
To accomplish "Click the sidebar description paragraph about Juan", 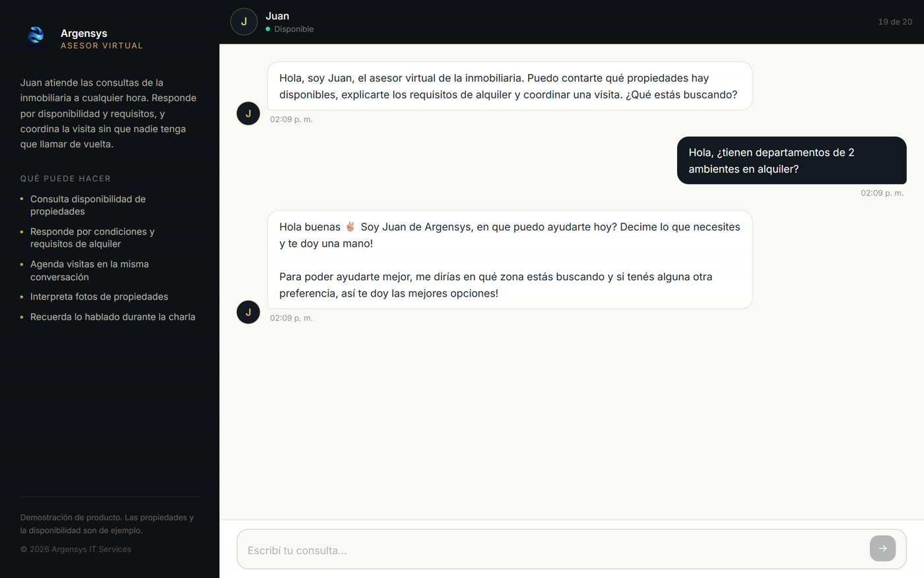I will 108,113.
